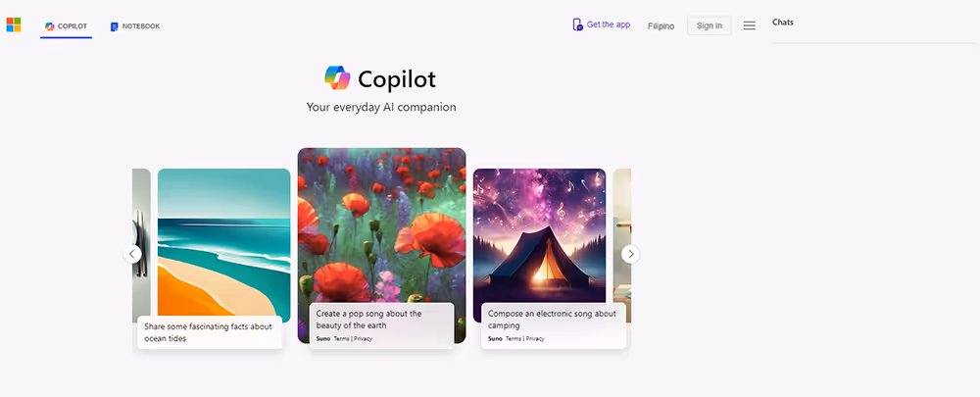Click the Sign in button

tap(710, 25)
